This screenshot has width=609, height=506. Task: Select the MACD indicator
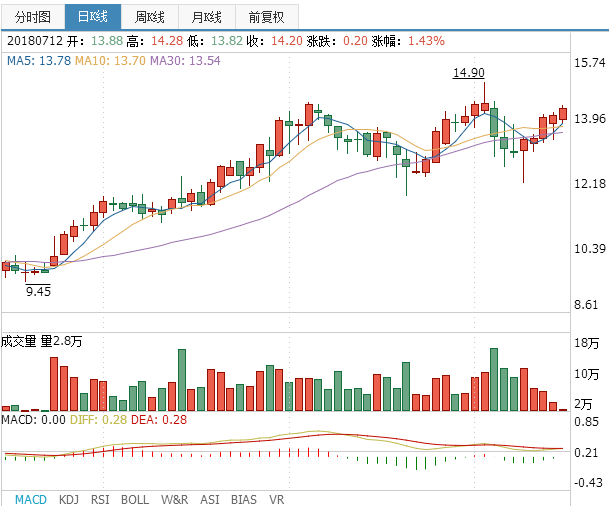pyautogui.click(x=31, y=499)
